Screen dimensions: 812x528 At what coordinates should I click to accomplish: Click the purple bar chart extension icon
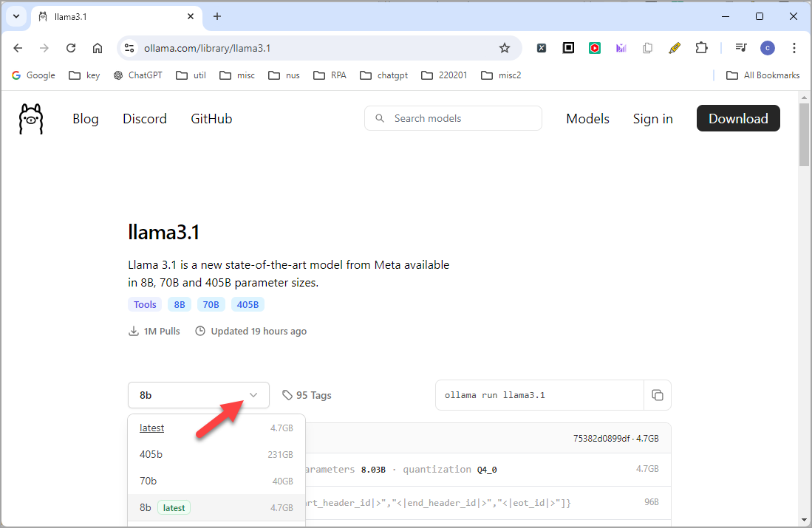coord(621,48)
